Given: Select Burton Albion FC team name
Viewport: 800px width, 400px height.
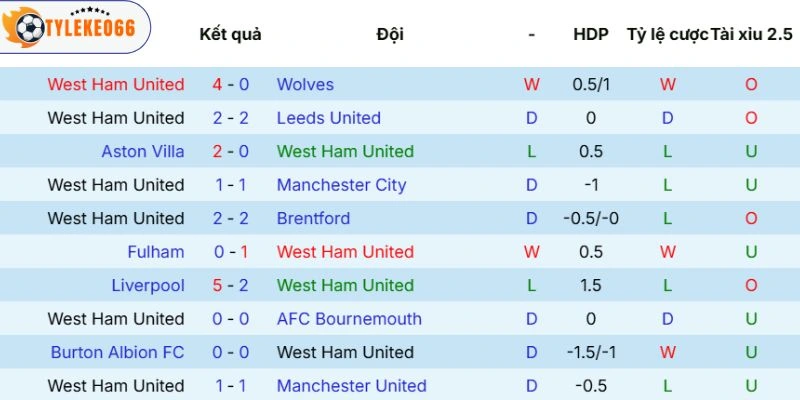Looking at the screenshot, I should point(118,352).
